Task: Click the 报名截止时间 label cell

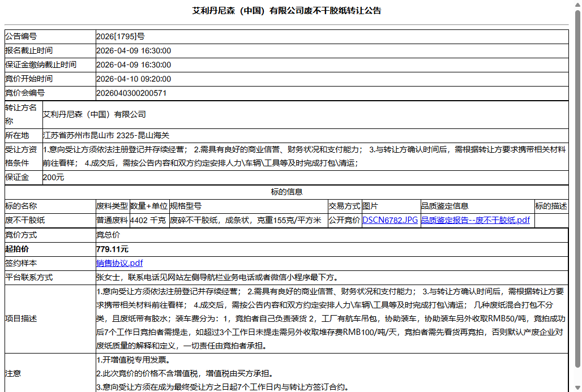Action: 50,50
